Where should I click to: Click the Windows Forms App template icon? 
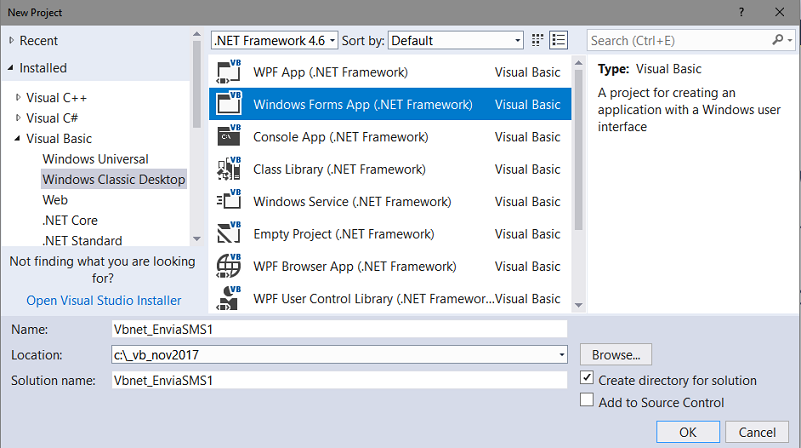pyautogui.click(x=229, y=104)
